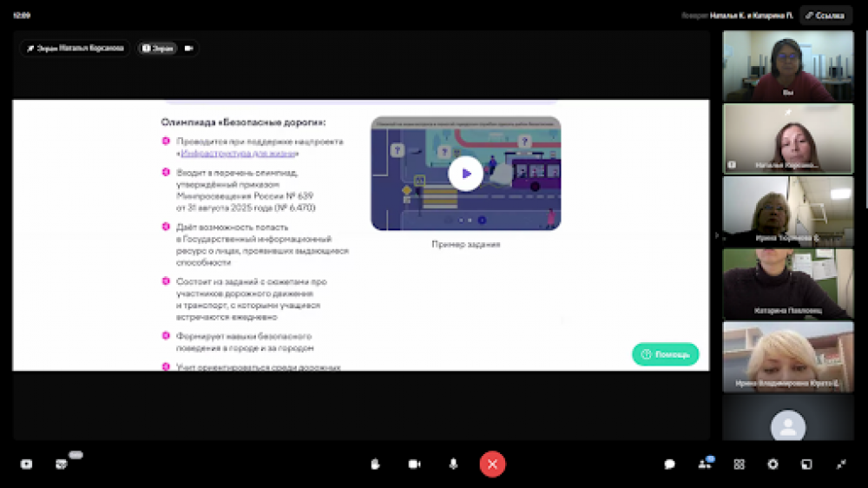Viewport: 868px width, 488px height.
Task: Mute or unmute the microphone
Action: pyautogui.click(x=453, y=465)
